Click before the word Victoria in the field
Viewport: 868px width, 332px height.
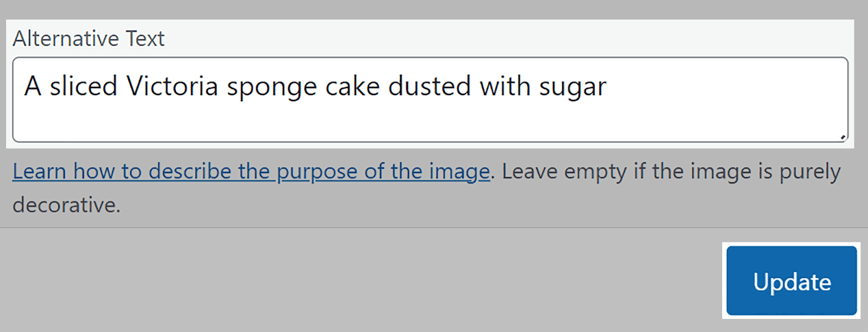(126, 86)
